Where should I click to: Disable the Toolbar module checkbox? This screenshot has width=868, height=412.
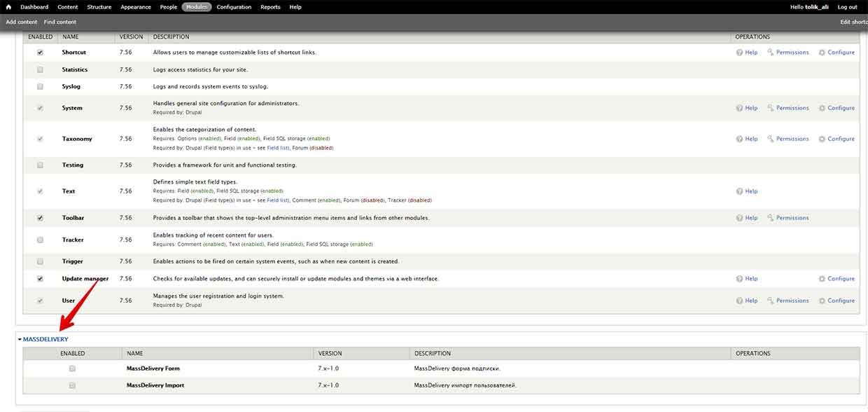(40, 218)
